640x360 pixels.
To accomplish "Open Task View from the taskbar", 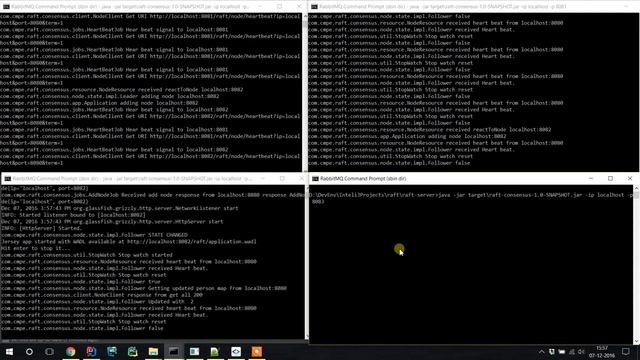I will coord(49,351).
